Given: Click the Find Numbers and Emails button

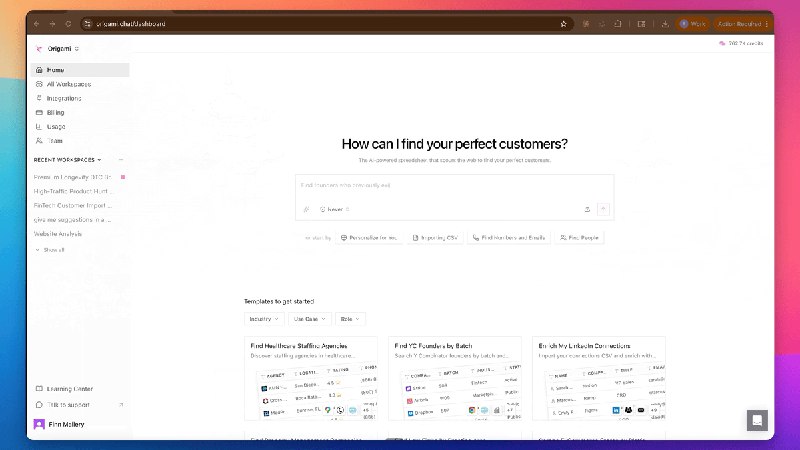Looking at the screenshot, I should [509, 238].
